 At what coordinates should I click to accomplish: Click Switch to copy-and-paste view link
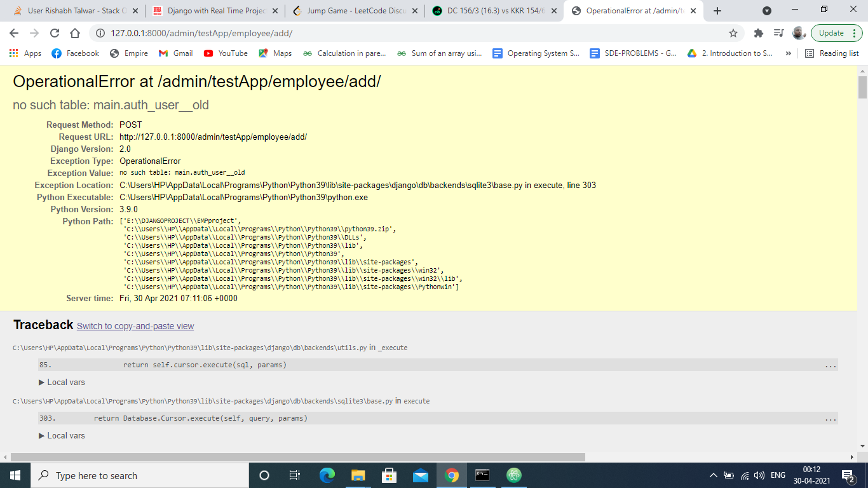pyautogui.click(x=135, y=326)
